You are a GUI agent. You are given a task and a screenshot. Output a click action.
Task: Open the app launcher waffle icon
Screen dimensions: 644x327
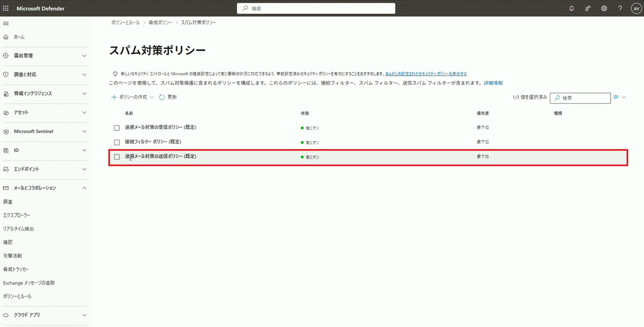click(6, 8)
